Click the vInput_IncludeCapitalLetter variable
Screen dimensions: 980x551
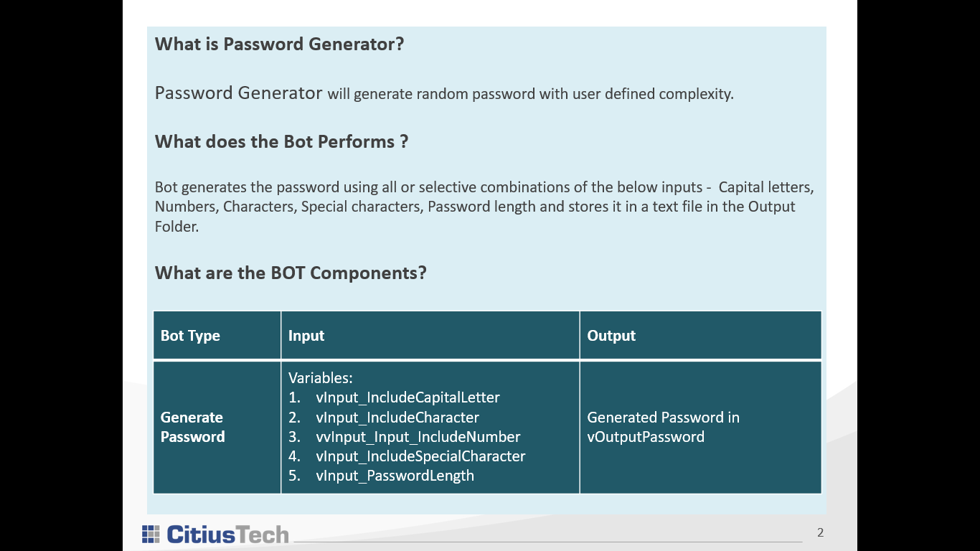click(x=407, y=397)
